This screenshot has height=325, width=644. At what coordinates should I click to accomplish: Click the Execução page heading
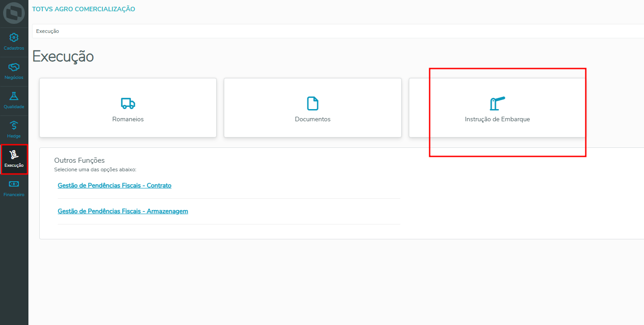(x=63, y=57)
